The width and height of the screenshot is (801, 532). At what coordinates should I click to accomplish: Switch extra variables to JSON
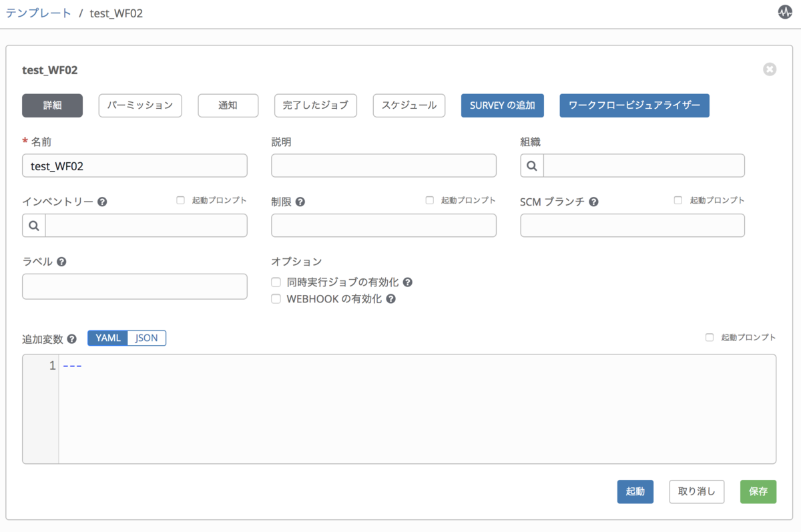coord(147,338)
